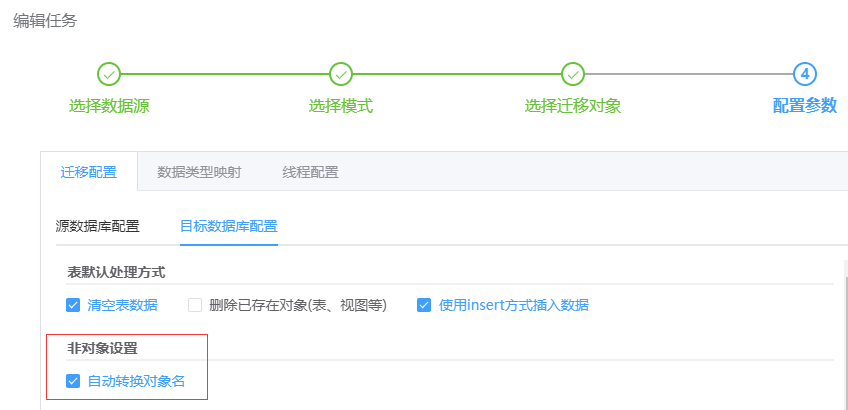Open the 线程配置 tab
The height and width of the screenshot is (410, 848).
[310, 172]
